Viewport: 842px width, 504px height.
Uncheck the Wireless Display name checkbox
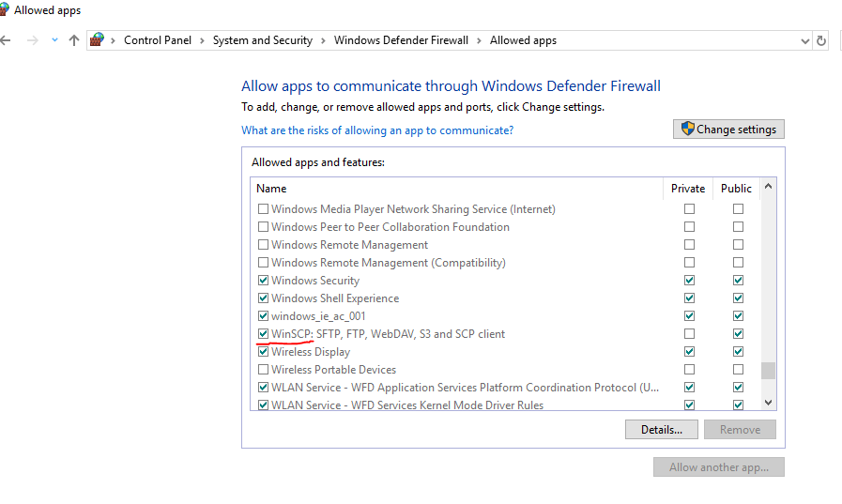[263, 352]
